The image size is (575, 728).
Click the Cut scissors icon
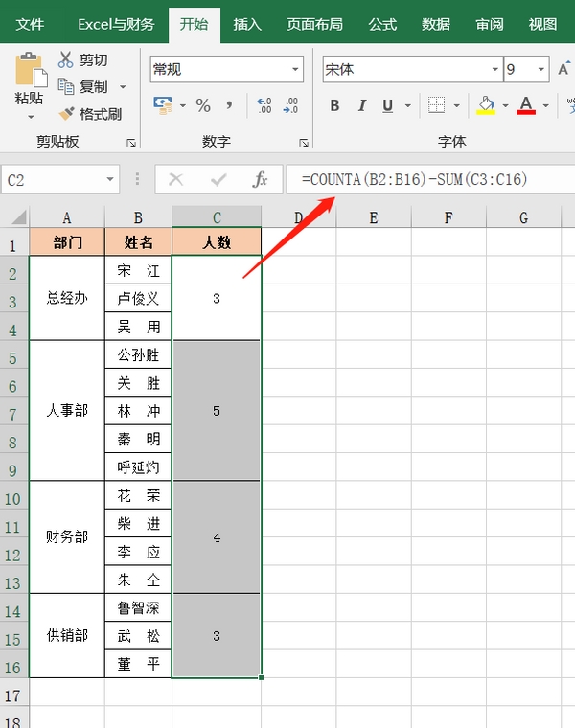(65, 59)
